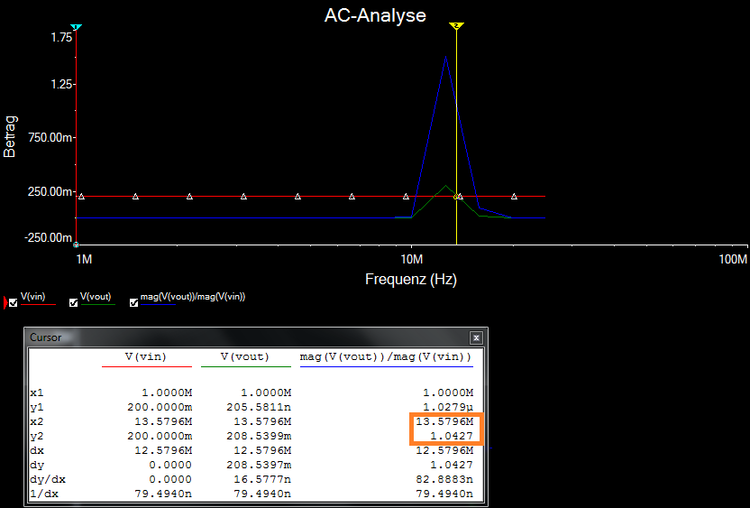The width and height of the screenshot is (750, 508).
Task: Click the origin marker at bottom-left of graph
Action: point(77,244)
